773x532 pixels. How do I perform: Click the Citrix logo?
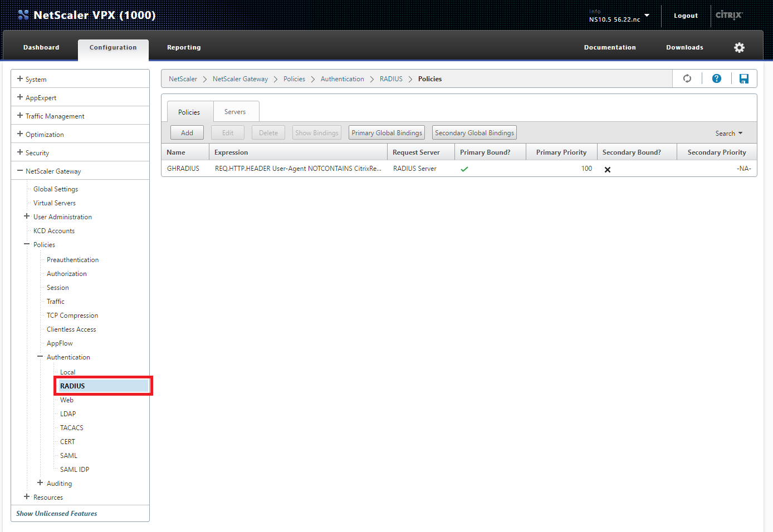click(x=729, y=14)
